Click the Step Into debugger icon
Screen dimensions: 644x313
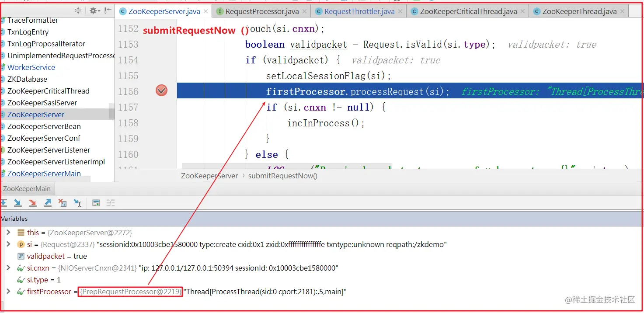17,203
